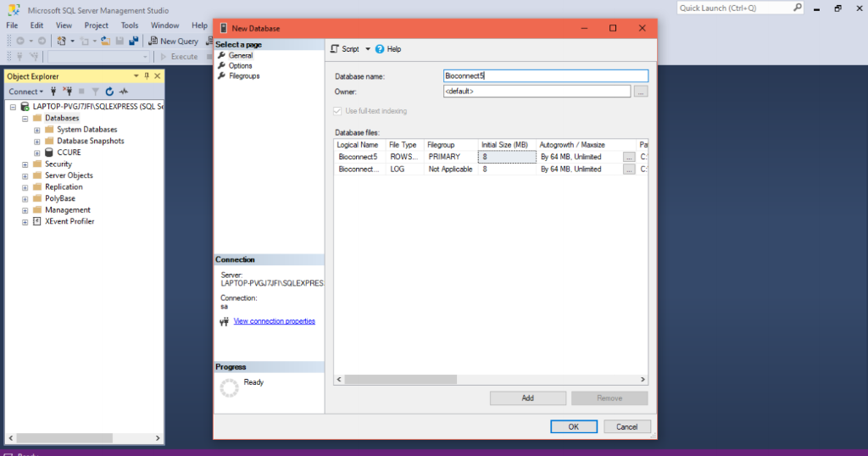Expand the CCURE database node
The height and width of the screenshot is (456, 868).
click(37, 153)
